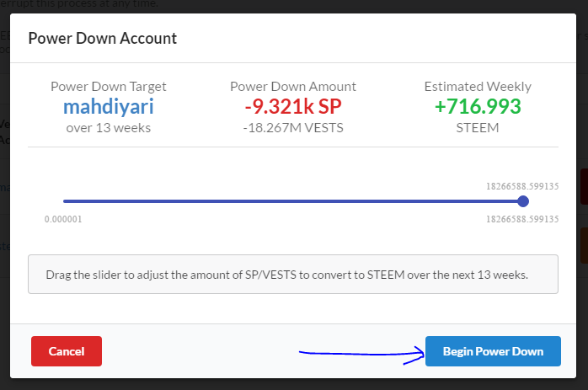Image resolution: width=588 pixels, height=390 pixels.
Task: Click the Power Down Amount heading
Action: pos(293,86)
